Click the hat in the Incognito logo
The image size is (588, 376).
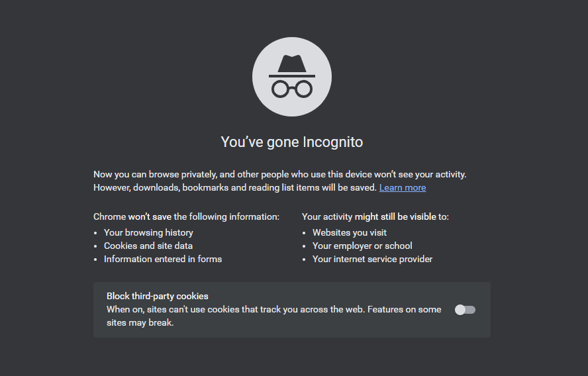291,65
